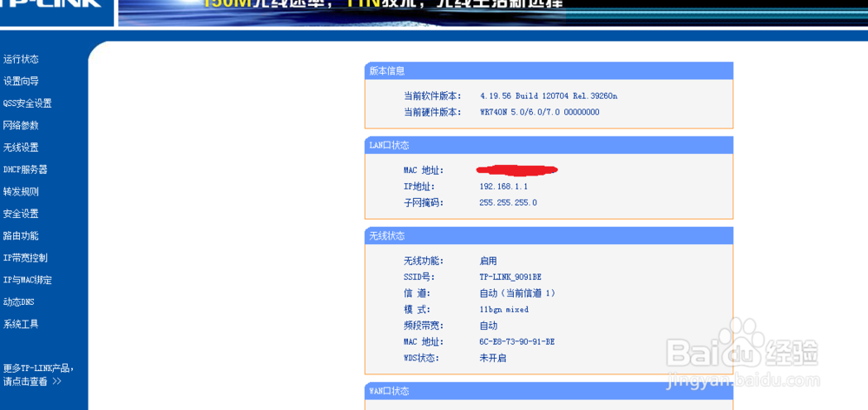Image resolution: width=868 pixels, height=410 pixels.
Task: Click mode value 11bgn mixed
Action: [503, 310]
